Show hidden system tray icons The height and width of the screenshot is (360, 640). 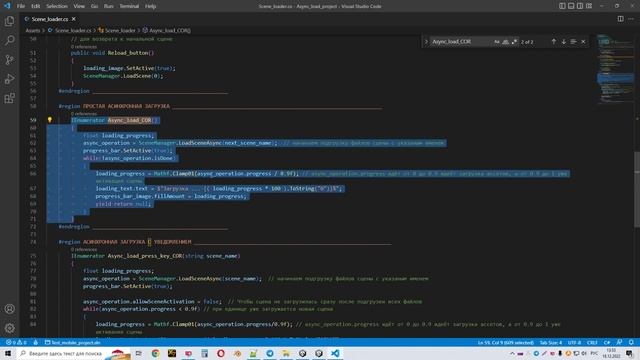tap(512, 353)
